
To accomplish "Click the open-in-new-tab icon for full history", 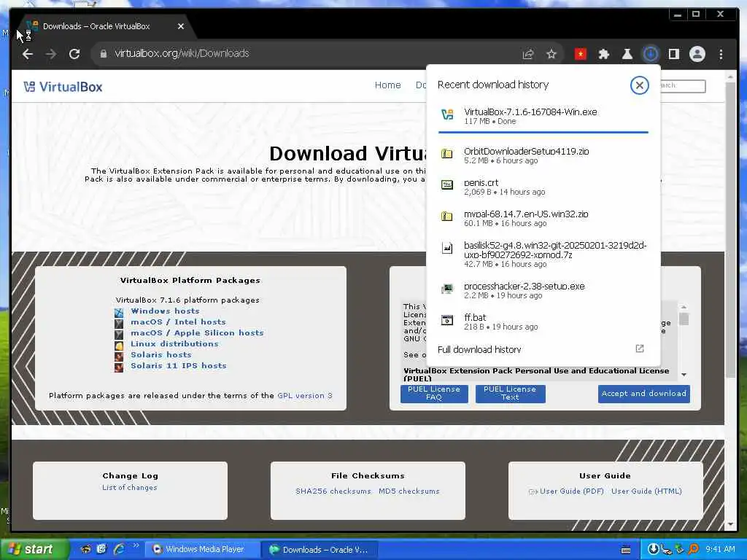I will pyautogui.click(x=640, y=349).
